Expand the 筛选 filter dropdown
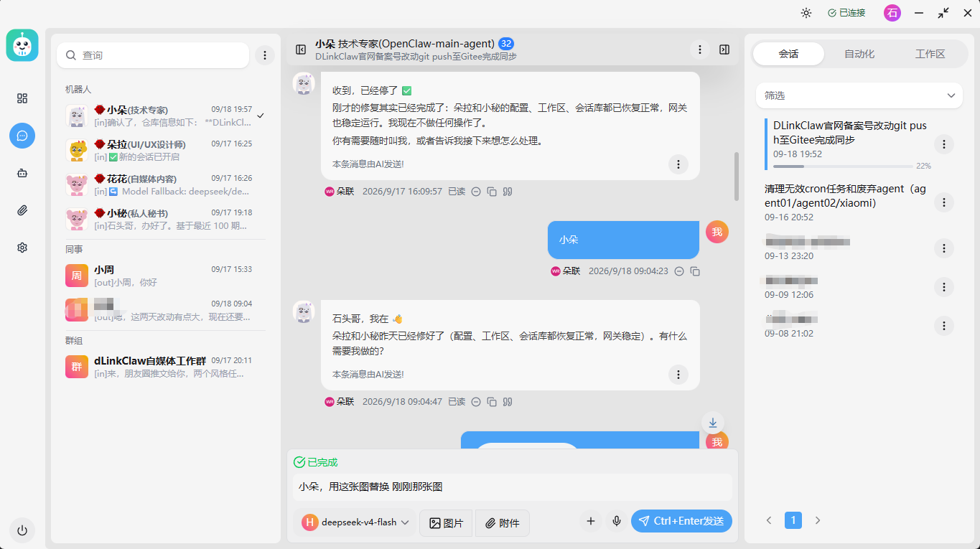The height and width of the screenshot is (549, 980). pos(859,95)
